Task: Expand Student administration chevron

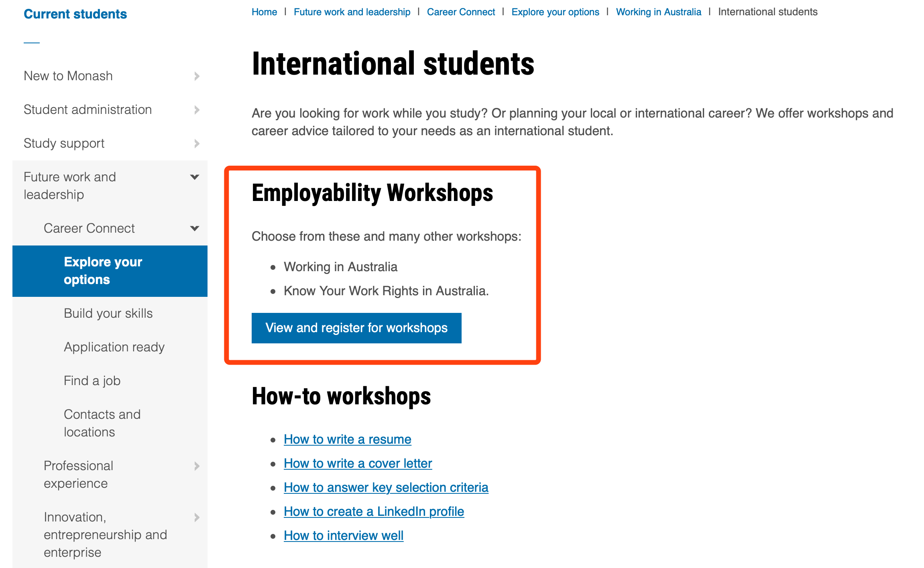Action: point(197,110)
